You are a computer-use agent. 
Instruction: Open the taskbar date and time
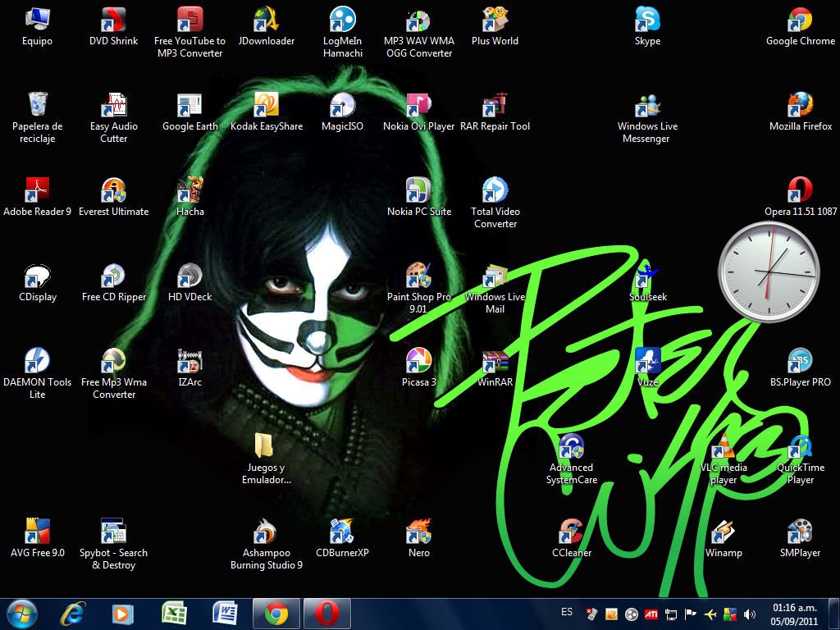coord(795,614)
